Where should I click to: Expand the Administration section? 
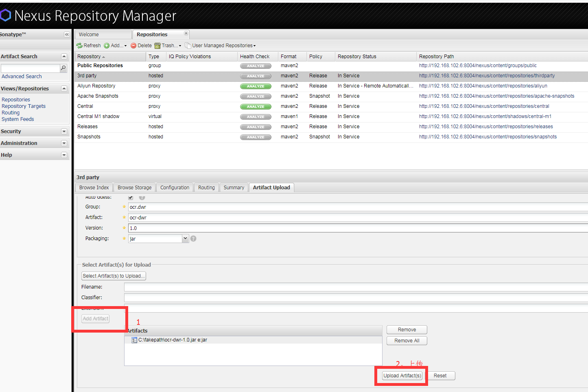(64, 143)
